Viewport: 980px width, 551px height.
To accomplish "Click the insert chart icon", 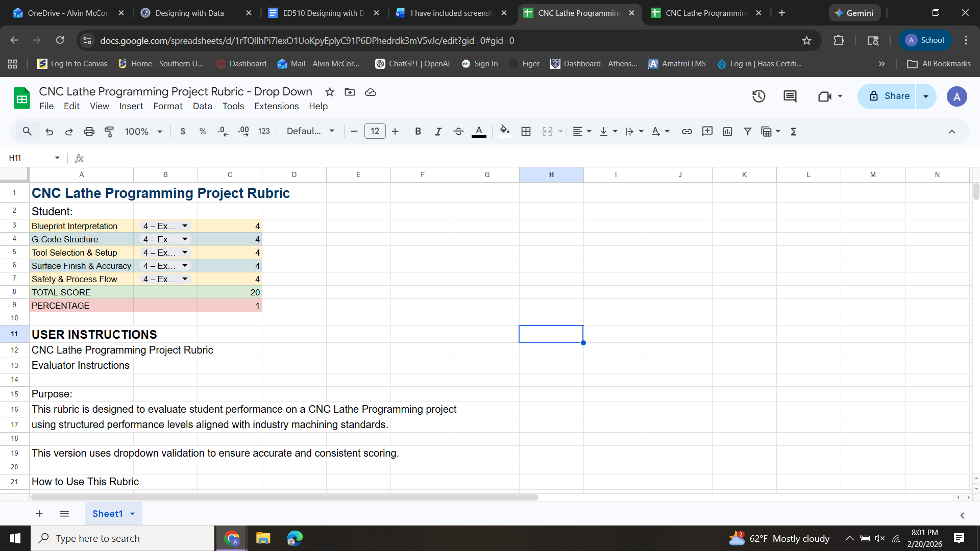I will click(727, 132).
